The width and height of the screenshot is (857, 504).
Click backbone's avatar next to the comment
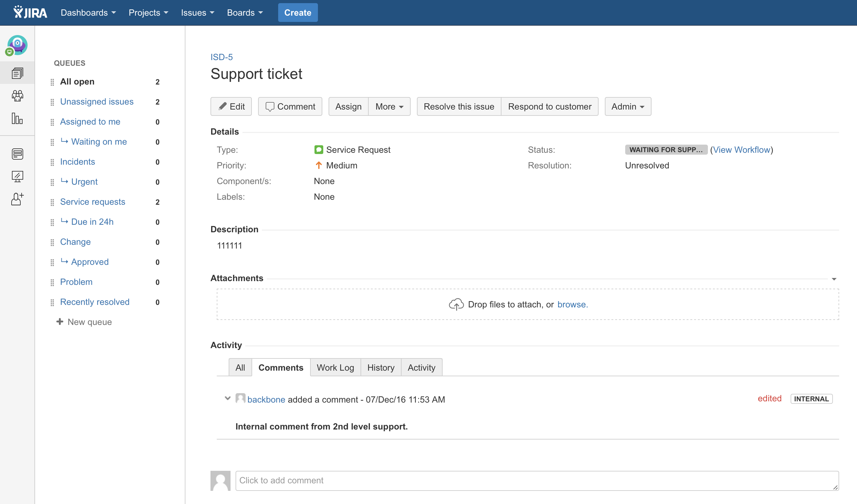coord(241,398)
